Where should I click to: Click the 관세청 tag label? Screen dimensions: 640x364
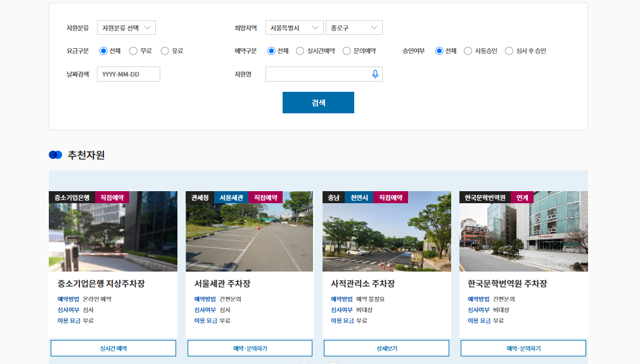200,198
